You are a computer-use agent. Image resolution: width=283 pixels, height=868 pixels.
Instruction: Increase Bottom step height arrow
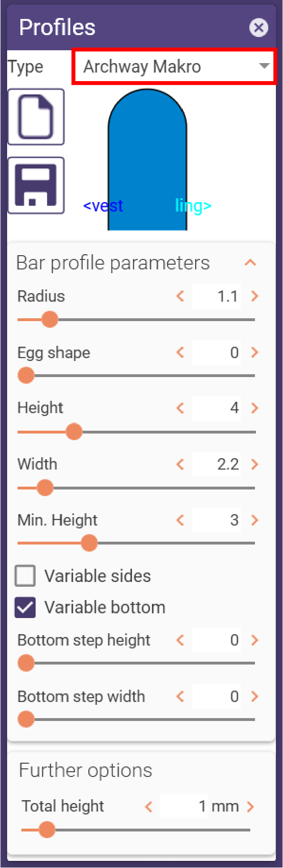(x=255, y=640)
